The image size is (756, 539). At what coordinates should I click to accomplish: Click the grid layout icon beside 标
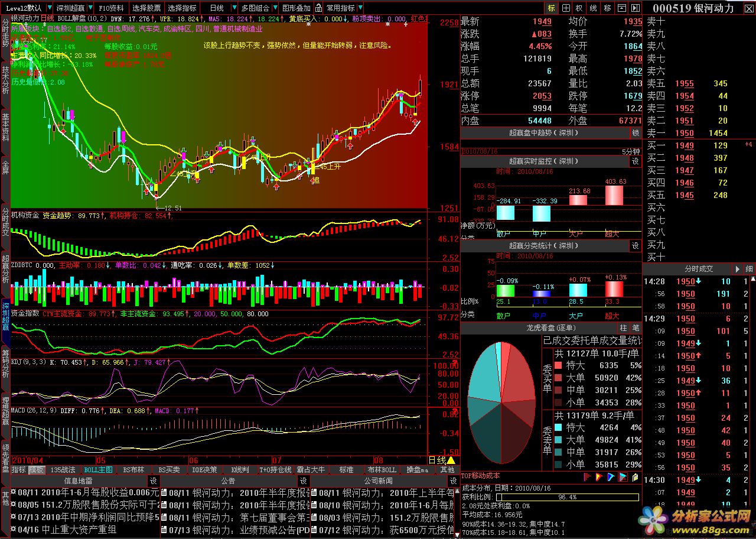[x=566, y=8]
